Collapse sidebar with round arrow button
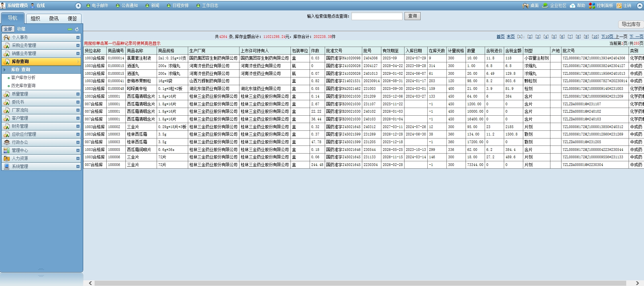Image resolution: width=644 pixels, height=286 pixels. coord(78,5)
